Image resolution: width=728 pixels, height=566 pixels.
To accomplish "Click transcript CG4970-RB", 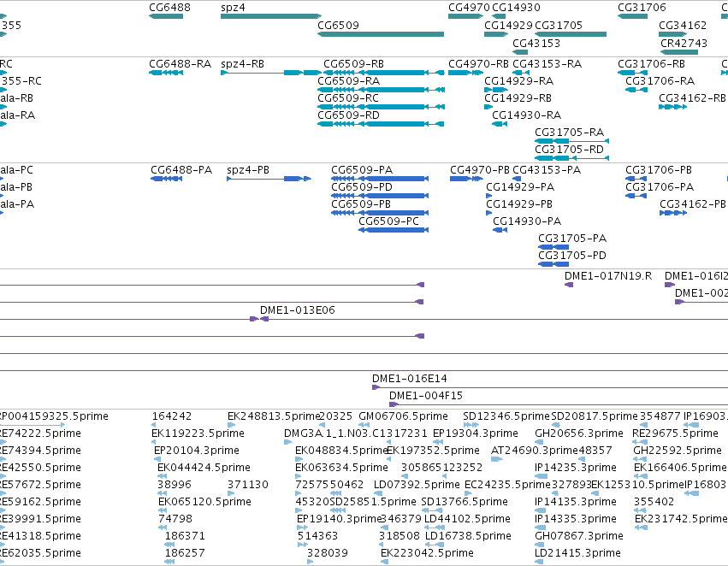I will coord(465,73).
